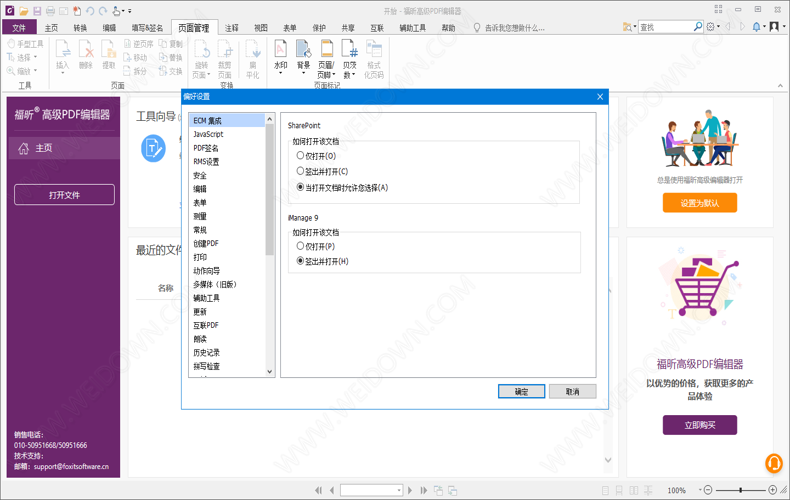The height and width of the screenshot is (500, 790).
Task: Click the orange support headset icon
Action: [x=774, y=463]
